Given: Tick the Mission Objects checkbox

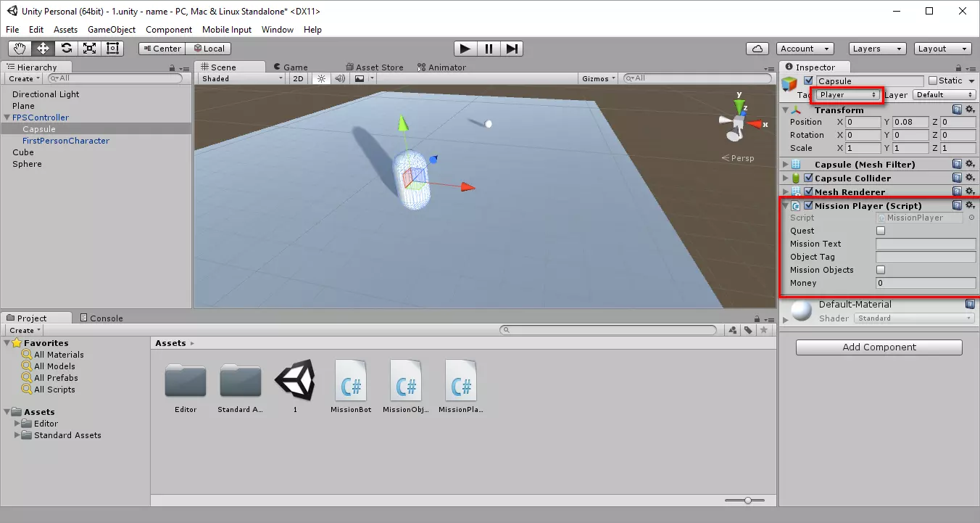Looking at the screenshot, I should point(881,270).
